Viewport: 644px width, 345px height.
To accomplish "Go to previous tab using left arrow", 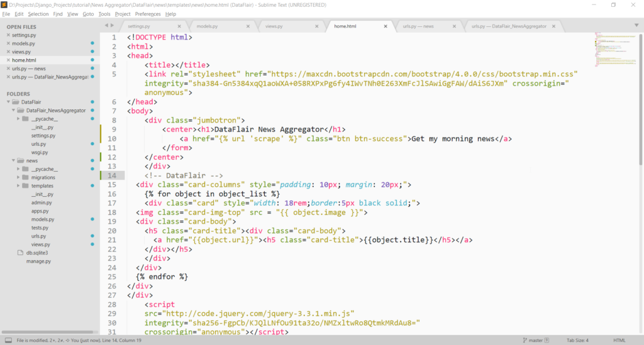I will point(106,26).
